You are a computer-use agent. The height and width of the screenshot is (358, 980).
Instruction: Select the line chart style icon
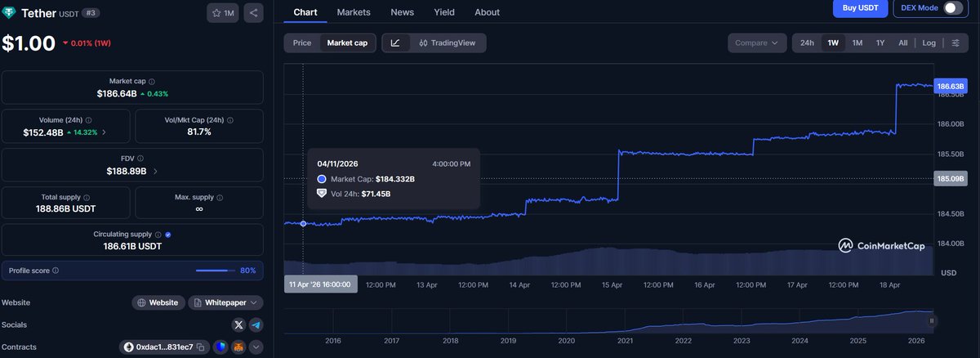[395, 43]
